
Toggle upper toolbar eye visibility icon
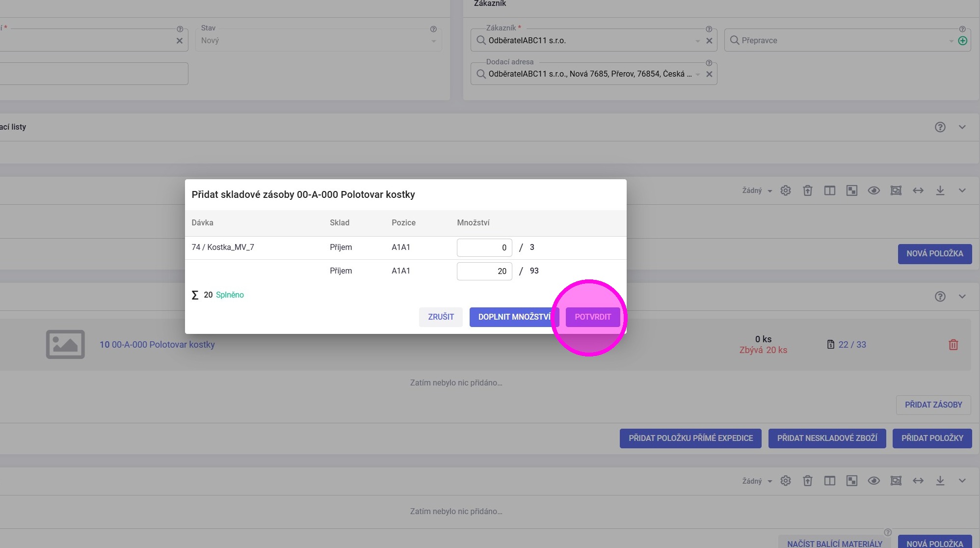click(874, 191)
